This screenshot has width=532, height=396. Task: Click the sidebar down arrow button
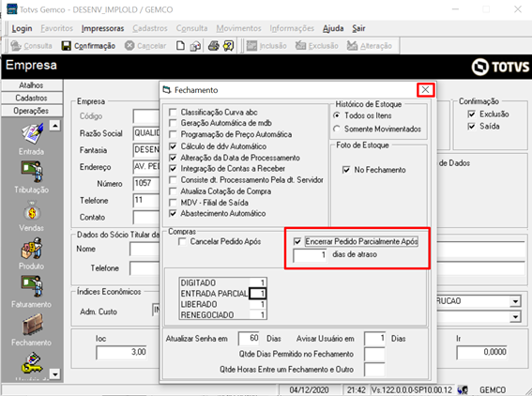click(55, 373)
